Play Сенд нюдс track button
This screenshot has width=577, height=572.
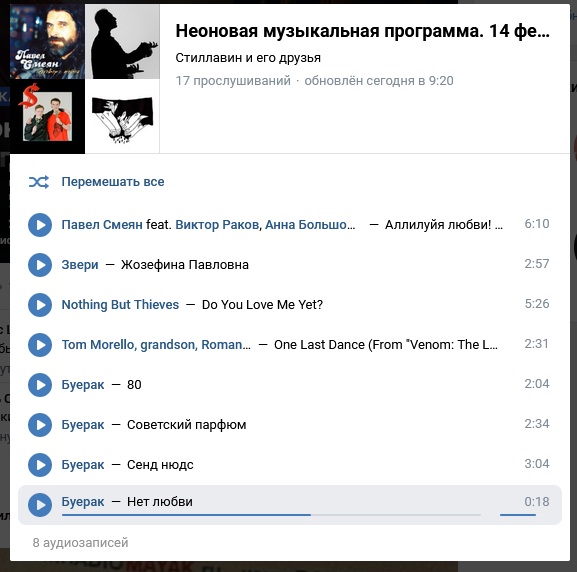pyautogui.click(x=40, y=465)
